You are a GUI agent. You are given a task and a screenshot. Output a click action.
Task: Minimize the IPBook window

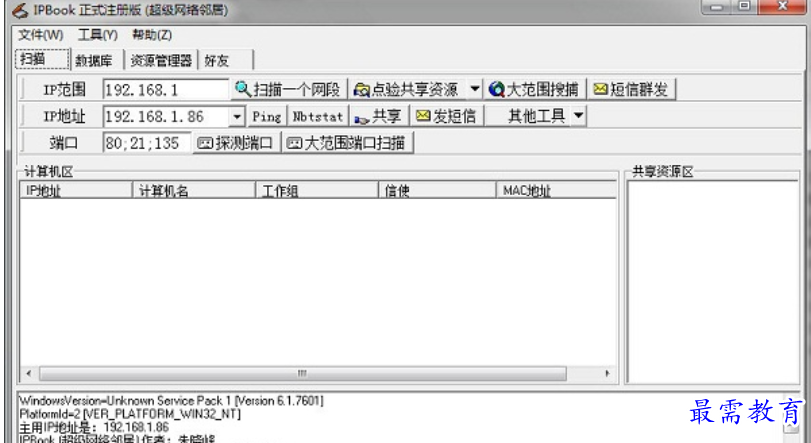(717, 7)
